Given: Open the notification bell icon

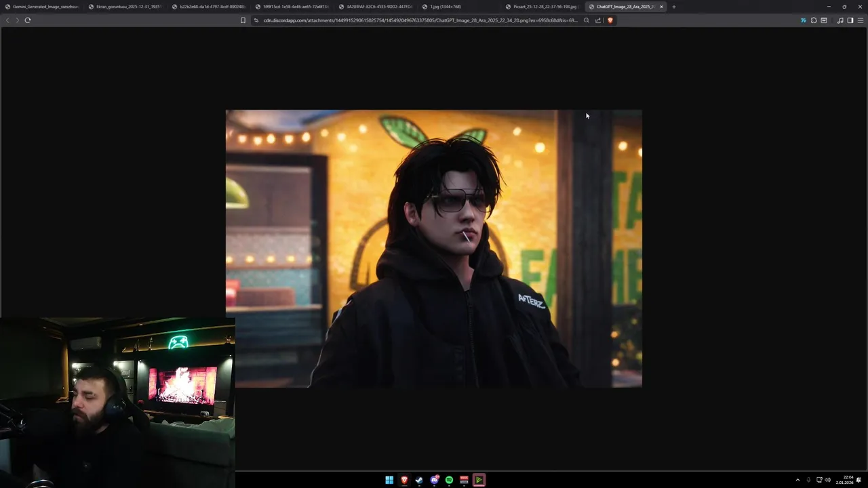Looking at the screenshot, I should click(859, 480).
